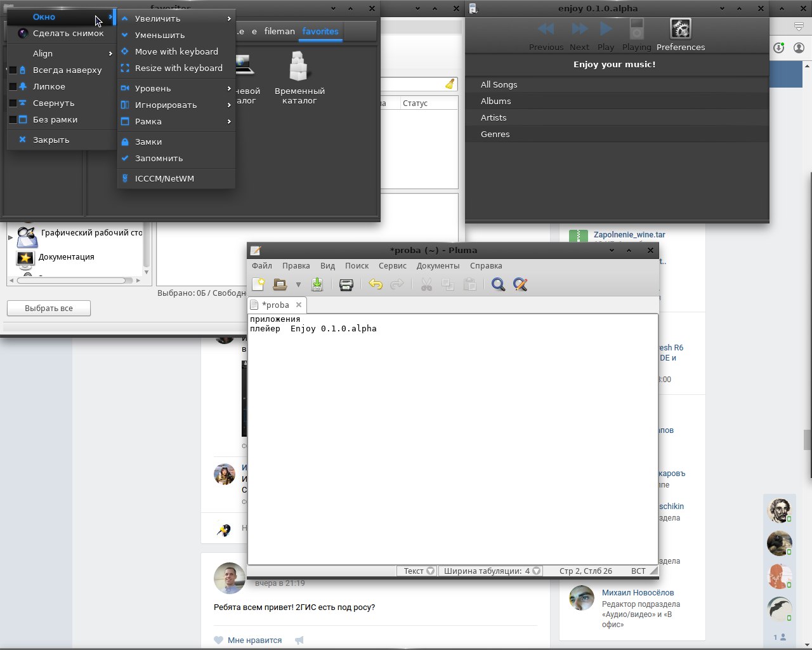812x650 pixels.
Task: Open Pluma's find and replace tool
Action: pyautogui.click(x=520, y=284)
